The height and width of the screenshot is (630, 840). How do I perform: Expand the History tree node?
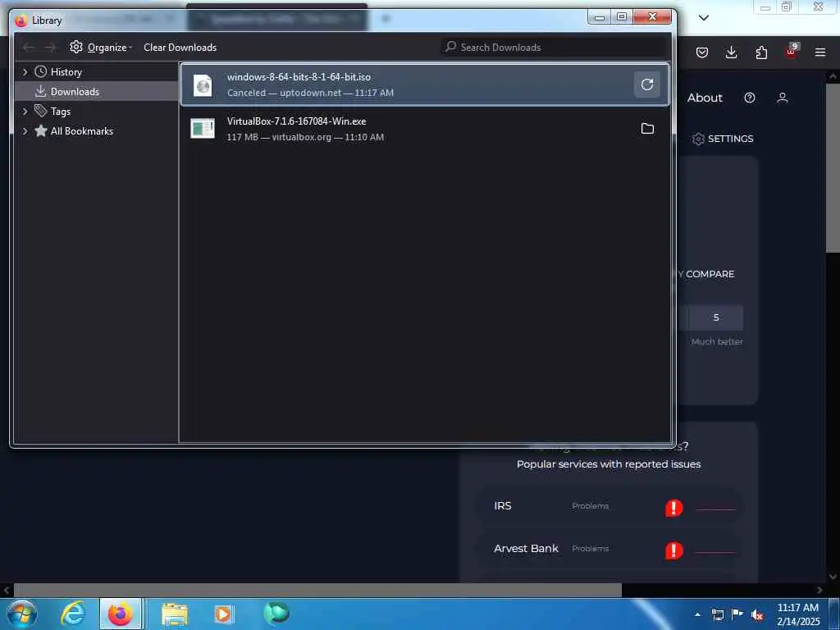(25, 72)
